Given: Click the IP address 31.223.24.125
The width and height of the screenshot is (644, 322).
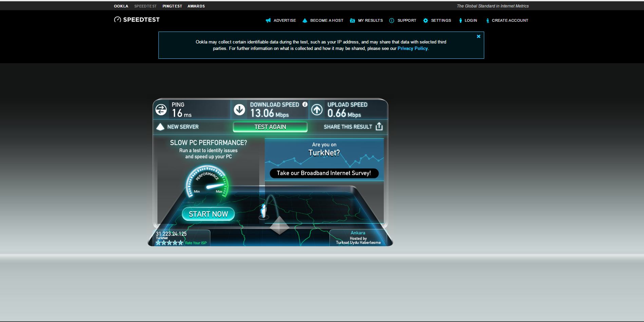Looking at the screenshot, I should pos(171,234).
